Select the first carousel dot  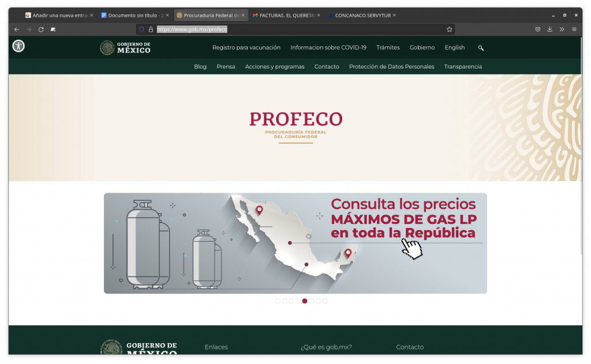[x=278, y=301]
